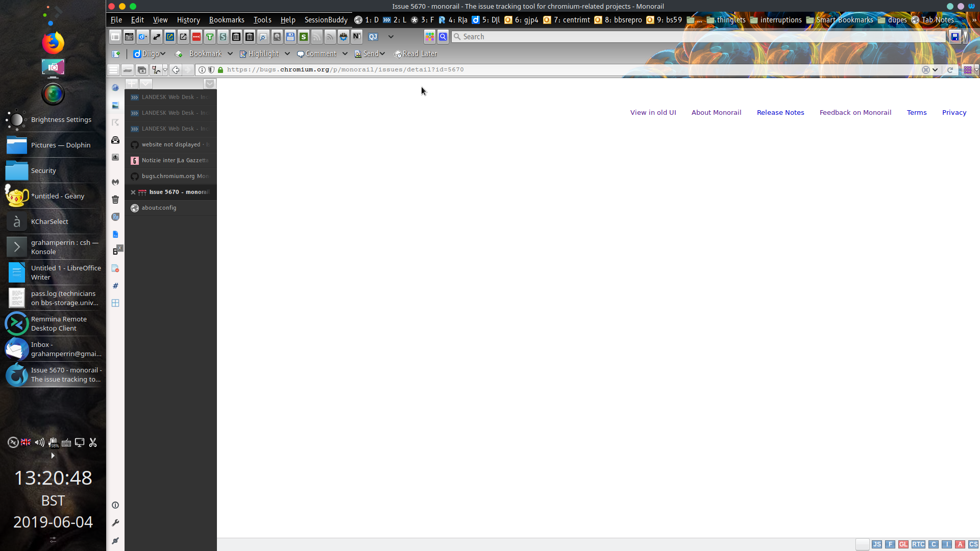
Task: Expand the Comment dropdown on the Diigo bar
Action: [346, 54]
